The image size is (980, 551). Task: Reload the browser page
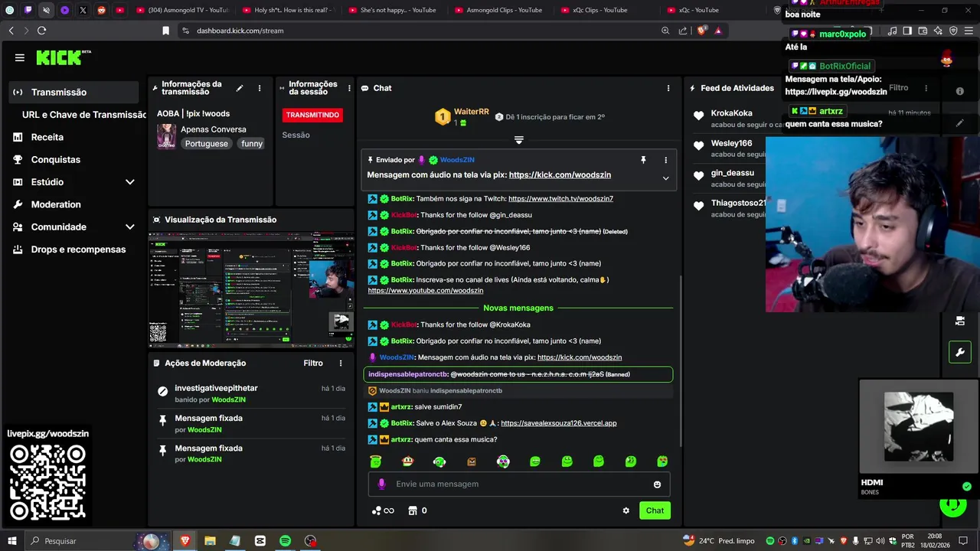[41, 31]
